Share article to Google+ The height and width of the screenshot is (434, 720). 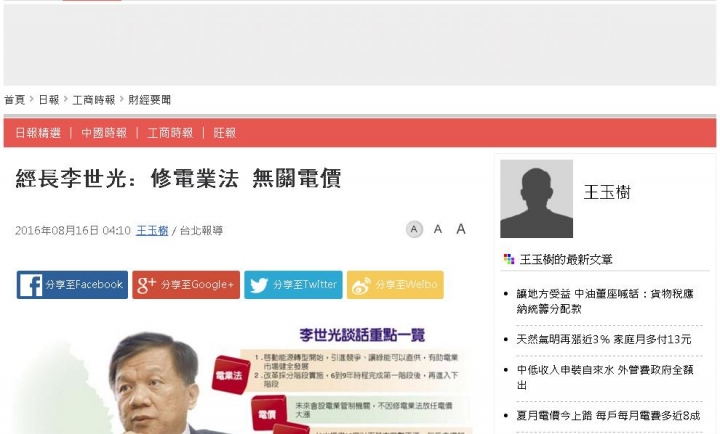186,285
